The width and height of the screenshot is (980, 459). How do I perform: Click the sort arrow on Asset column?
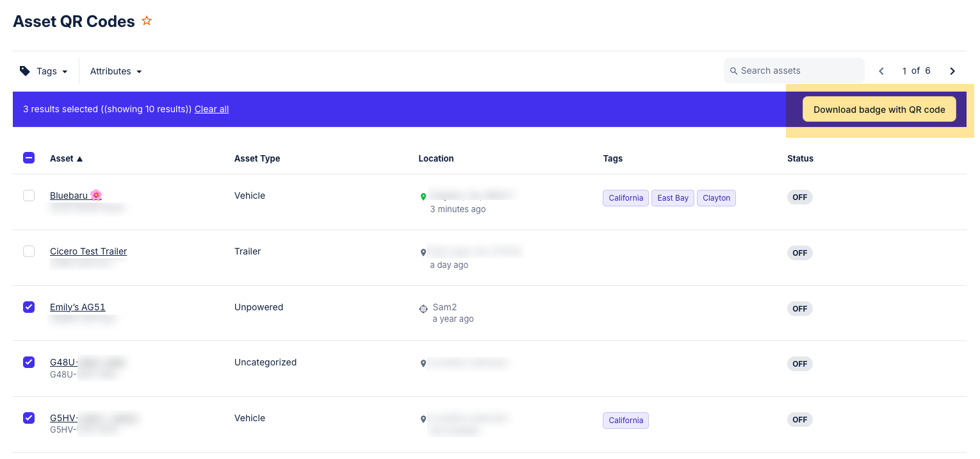pos(79,159)
